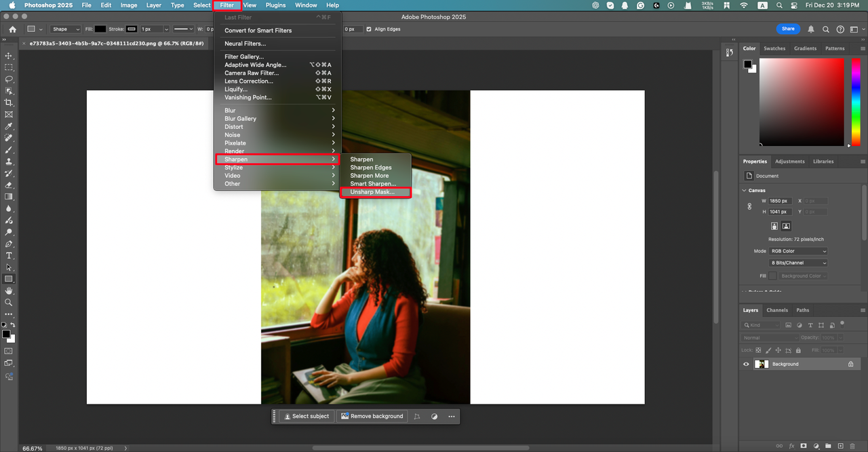Click the zoom level field 66.67%
This screenshot has width=868, height=452.
pos(33,448)
